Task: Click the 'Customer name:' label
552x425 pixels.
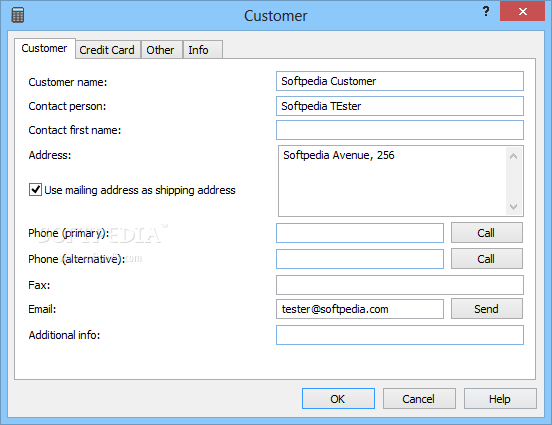Action: pos(68,82)
